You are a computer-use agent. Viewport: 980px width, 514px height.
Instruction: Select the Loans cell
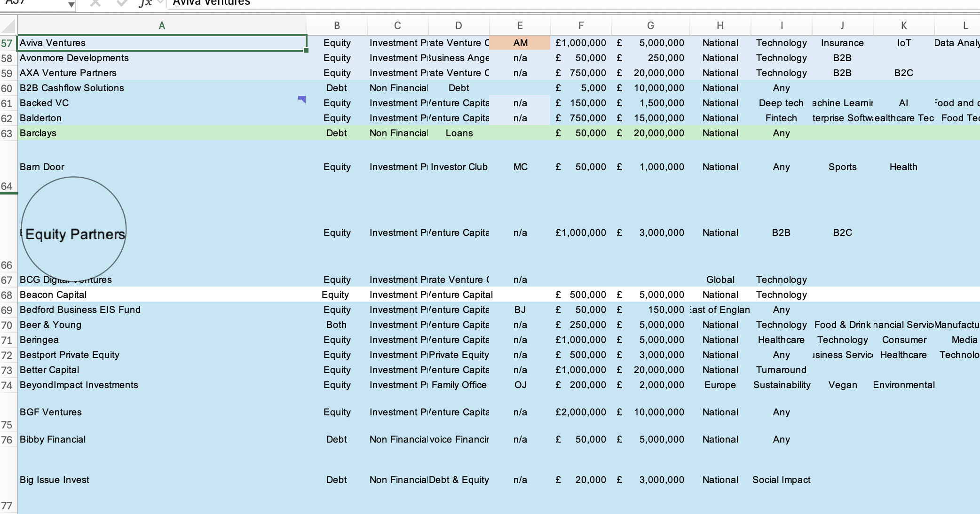pyautogui.click(x=459, y=133)
